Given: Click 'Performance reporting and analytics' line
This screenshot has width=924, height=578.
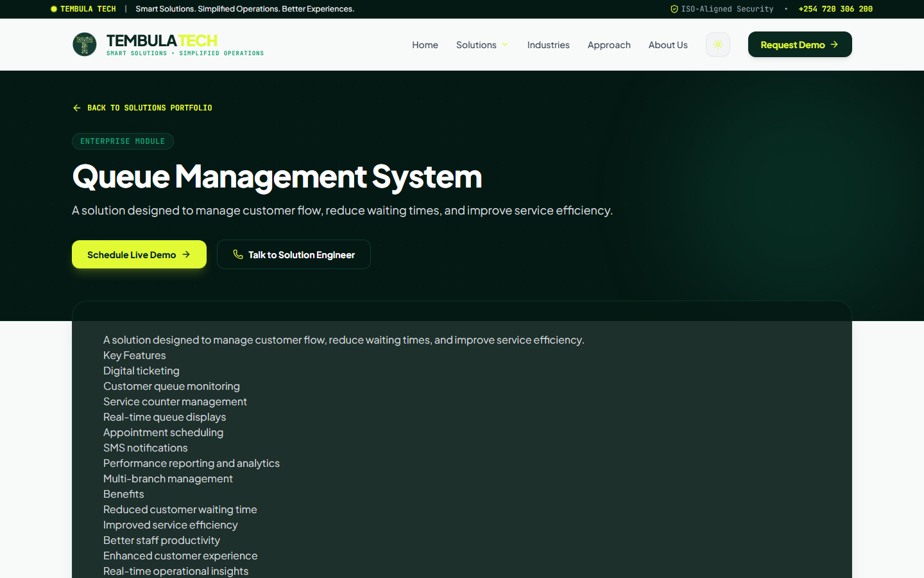Looking at the screenshot, I should [191, 463].
